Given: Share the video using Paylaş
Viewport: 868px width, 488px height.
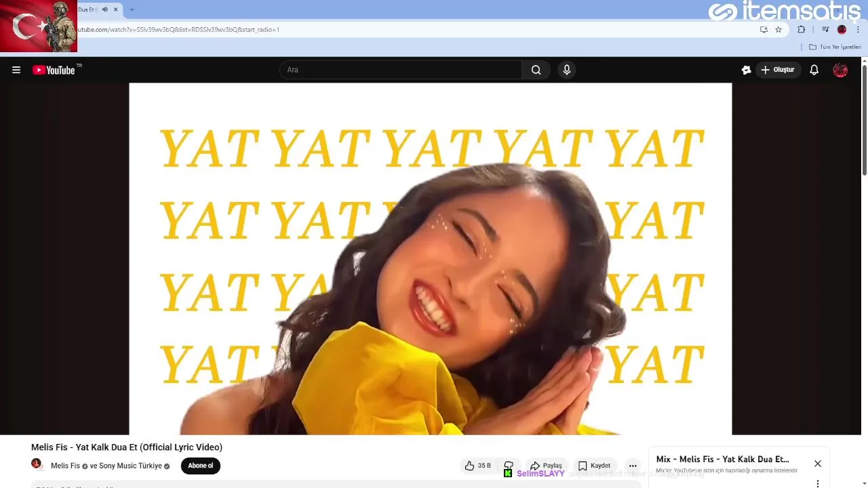Looking at the screenshot, I should tap(546, 466).
